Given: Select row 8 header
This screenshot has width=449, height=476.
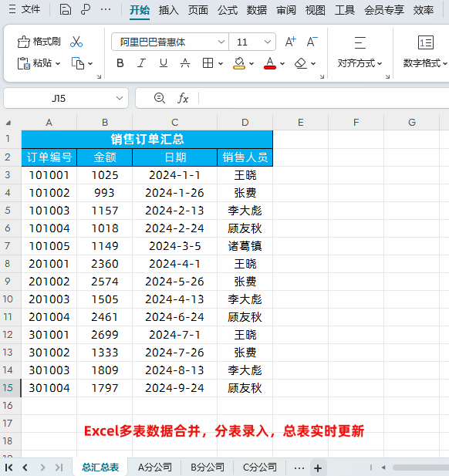Looking at the screenshot, I should (x=8, y=264).
